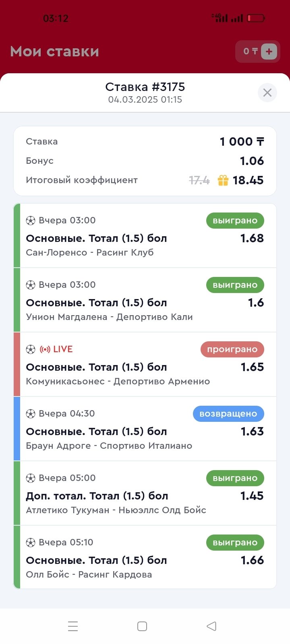The image size is (290, 644).
Task: Select Атлетико Тукуман - Ньюэллс Олд Бойс bet
Action: 116,510
